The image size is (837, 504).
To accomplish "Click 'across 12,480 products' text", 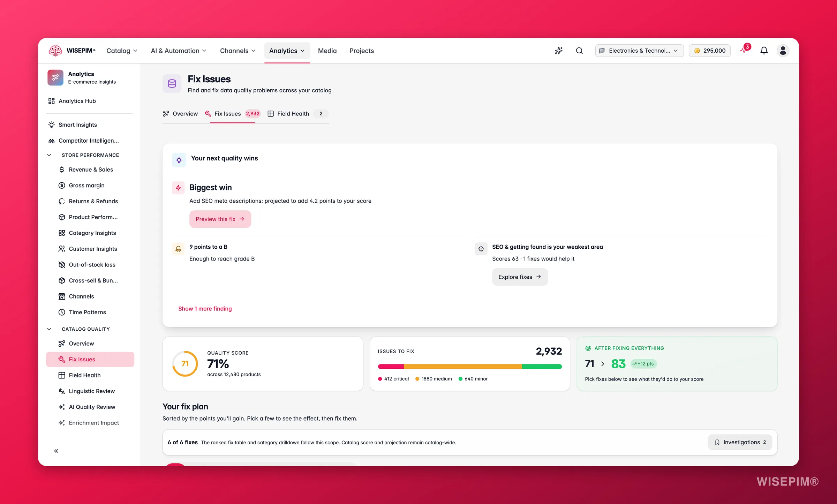I will click(234, 375).
